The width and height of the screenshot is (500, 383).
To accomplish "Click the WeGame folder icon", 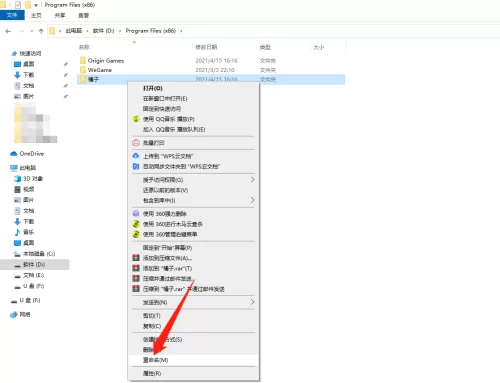I will point(83,70).
